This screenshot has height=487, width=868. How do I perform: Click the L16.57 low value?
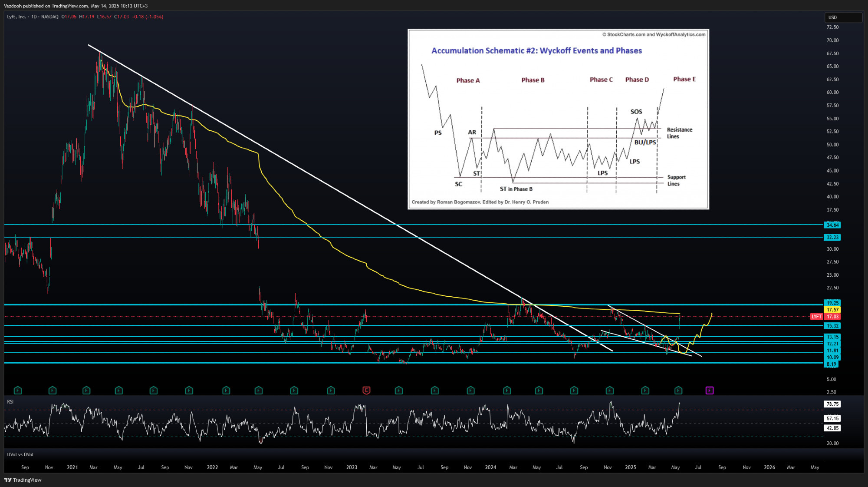pos(104,17)
